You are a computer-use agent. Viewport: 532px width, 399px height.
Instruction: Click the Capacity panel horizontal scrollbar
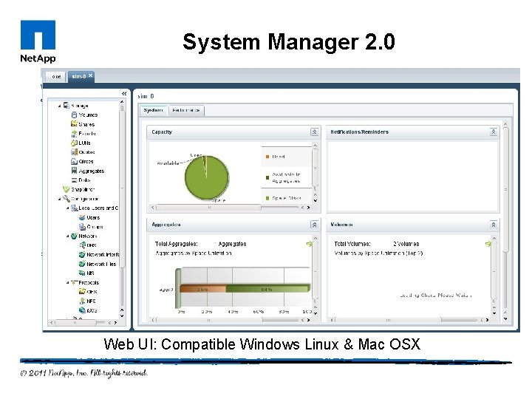[x=231, y=208]
